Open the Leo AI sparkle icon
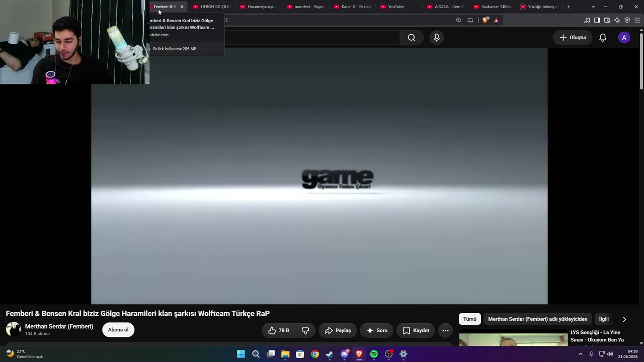Viewport: 644px width, 362px height. tap(617, 20)
